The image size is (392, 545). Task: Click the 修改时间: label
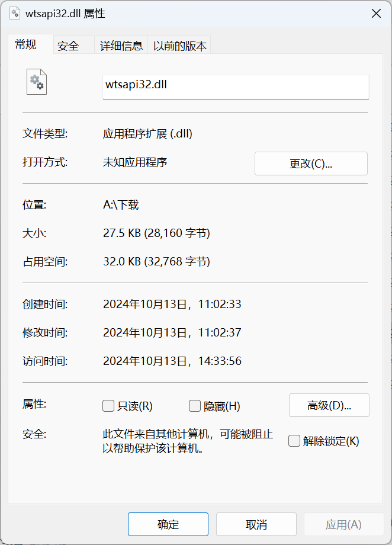[x=45, y=333]
